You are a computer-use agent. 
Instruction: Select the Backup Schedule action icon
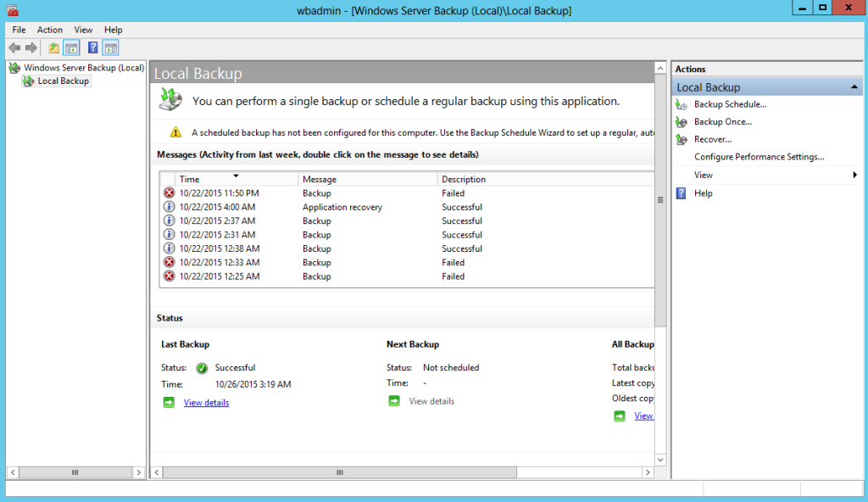680,103
